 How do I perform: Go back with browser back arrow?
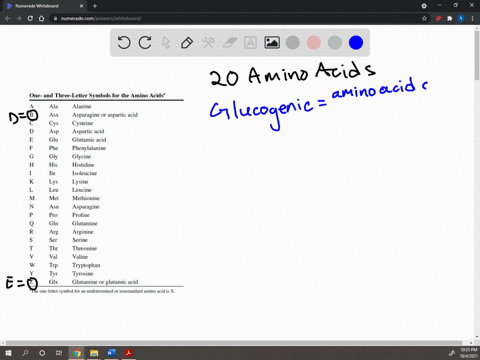tap(8, 18)
